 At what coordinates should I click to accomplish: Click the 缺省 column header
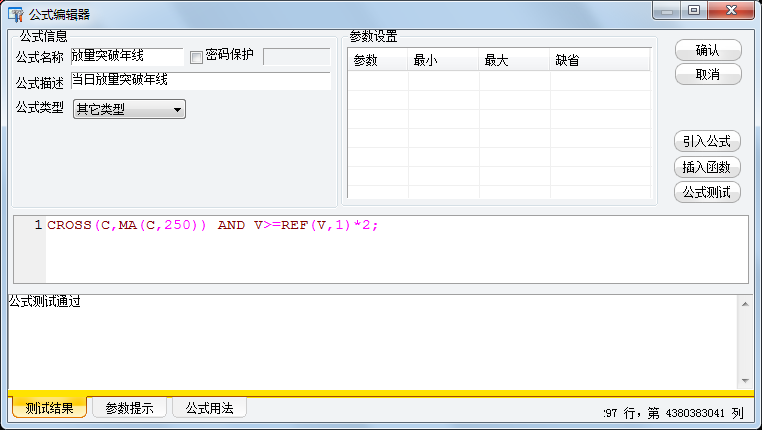point(600,60)
